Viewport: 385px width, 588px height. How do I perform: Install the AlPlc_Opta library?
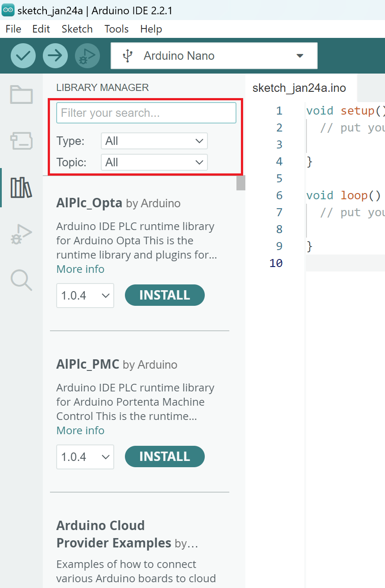[x=165, y=295]
